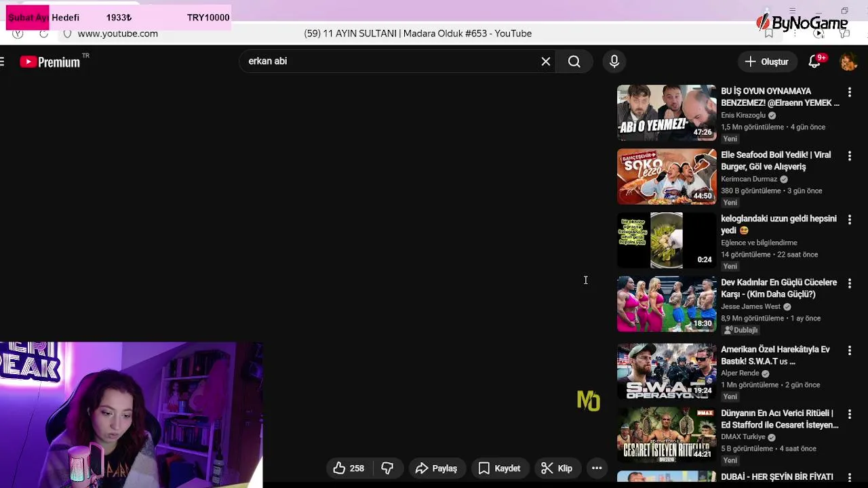
Task: Click '8,9 Mn görüntüleme' text
Action: (752, 318)
